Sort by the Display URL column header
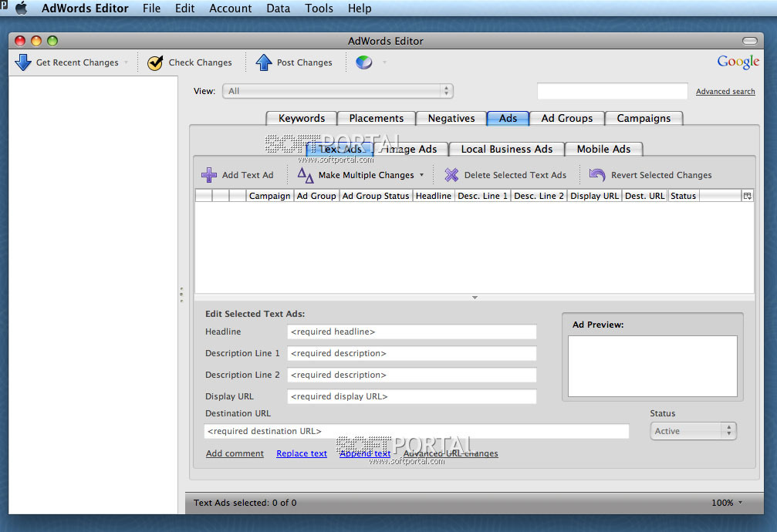Screen dimensions: 777x532 (x=594, y=196)
